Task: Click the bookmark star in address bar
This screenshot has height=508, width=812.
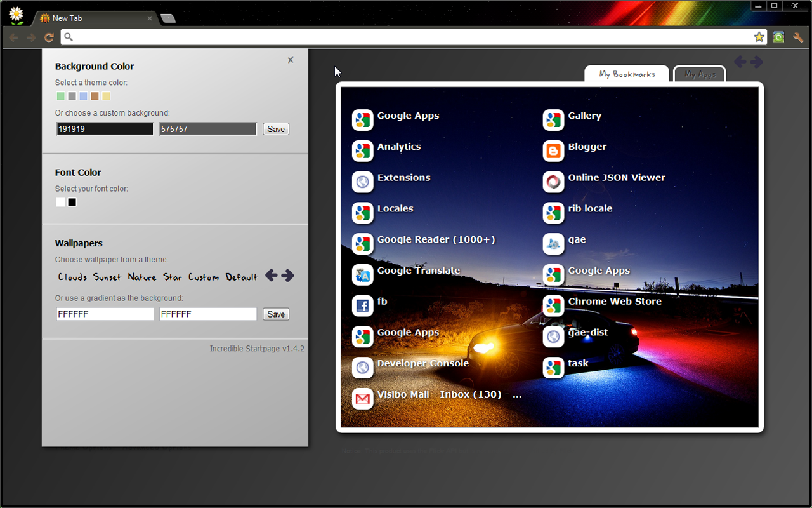Action: 759,37
